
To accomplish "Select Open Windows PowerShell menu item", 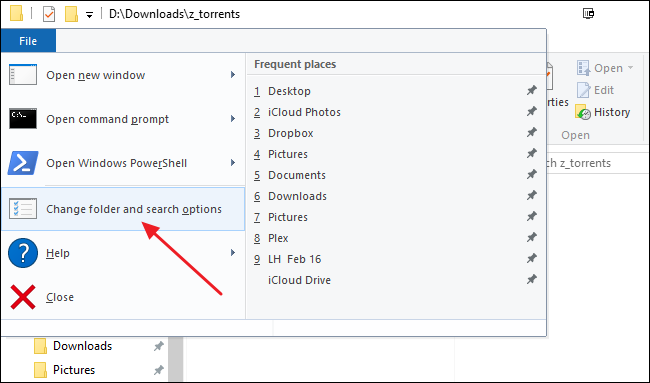I will pyautogui.click(x=123, y=163).
